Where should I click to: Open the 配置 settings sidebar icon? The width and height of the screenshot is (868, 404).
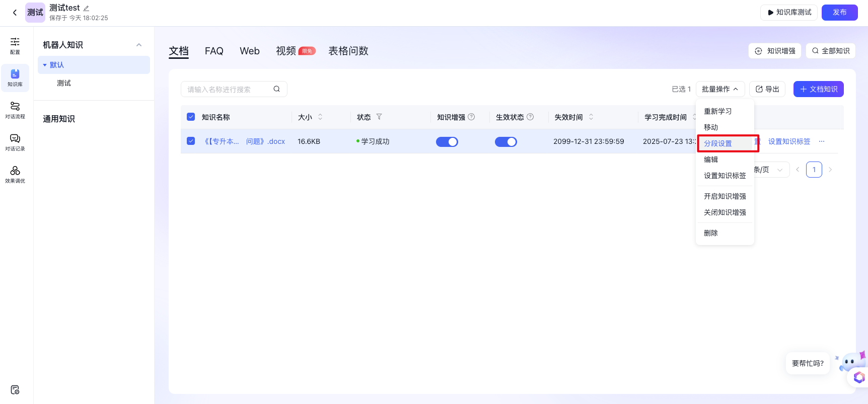tap(15, 45)
